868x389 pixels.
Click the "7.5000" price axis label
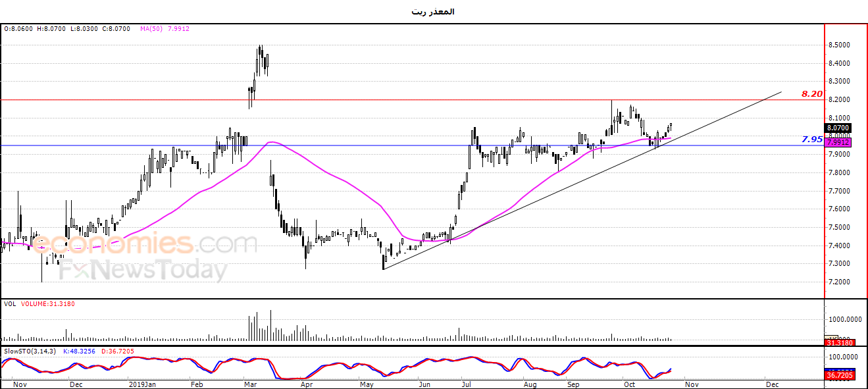(839, 228)
